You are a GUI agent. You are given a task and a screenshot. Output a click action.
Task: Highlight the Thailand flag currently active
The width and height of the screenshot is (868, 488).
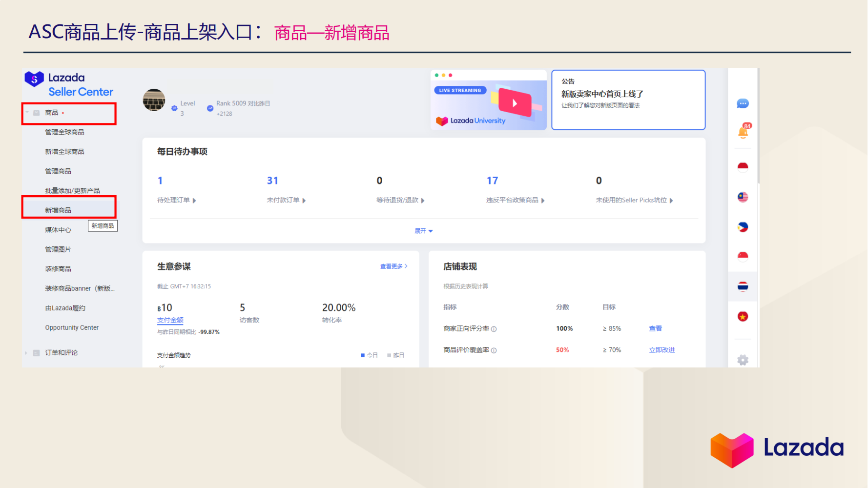click(x=743, y=286)
